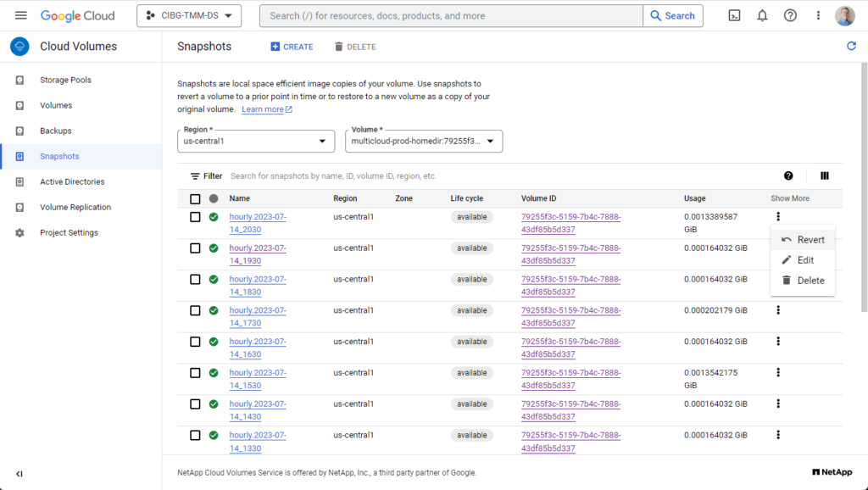Click the Project Settings gear icon
This screenshot has height=490, width=868.
(20, 232)
